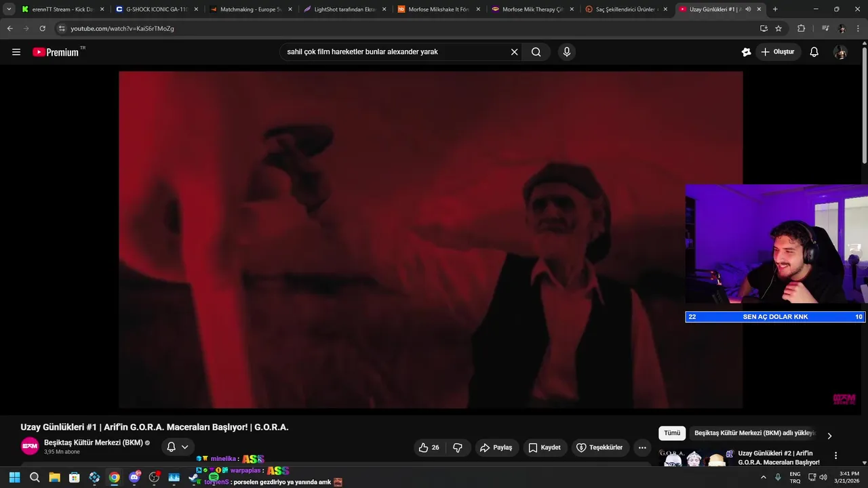Open File Explorer from taskbar
The image size is (868, 488).
coord(54,477)
